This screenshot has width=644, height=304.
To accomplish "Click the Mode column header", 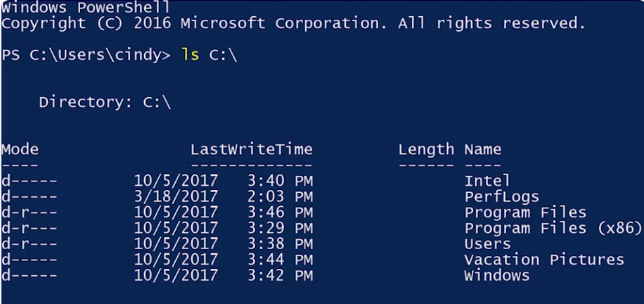I will point(20,149).
